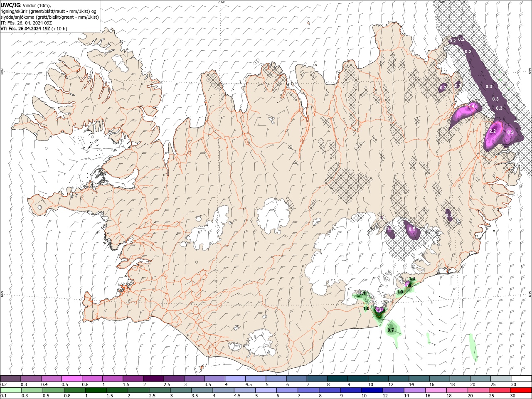Screen dimensions: 532x399
Task: Select white upper swatch starting at 30
Action: 521,379
